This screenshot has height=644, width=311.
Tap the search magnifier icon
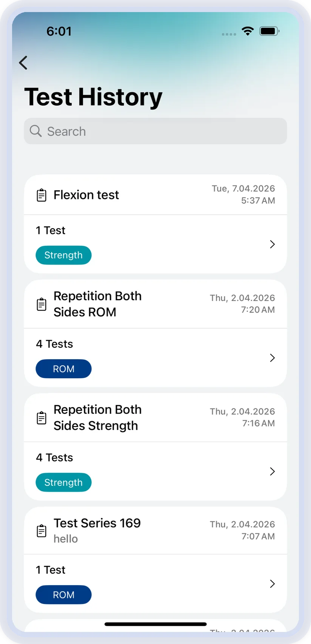[35, 131]
